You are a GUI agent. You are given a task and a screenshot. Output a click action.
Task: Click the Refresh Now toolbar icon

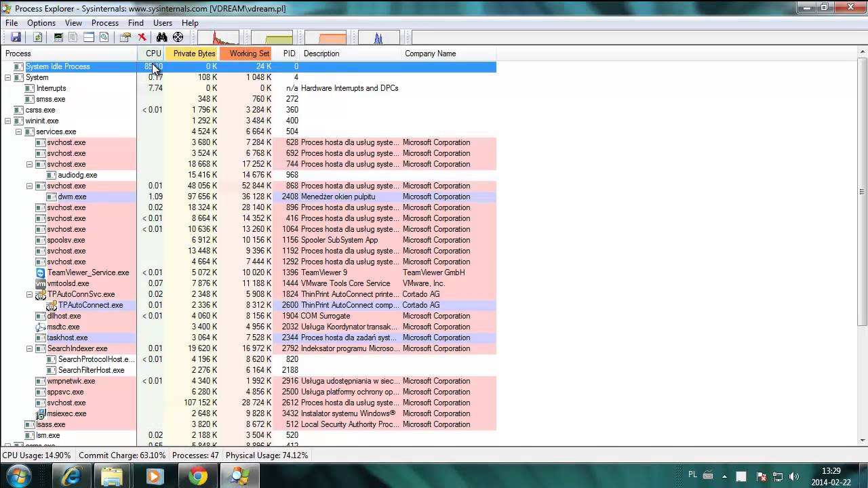37,37
